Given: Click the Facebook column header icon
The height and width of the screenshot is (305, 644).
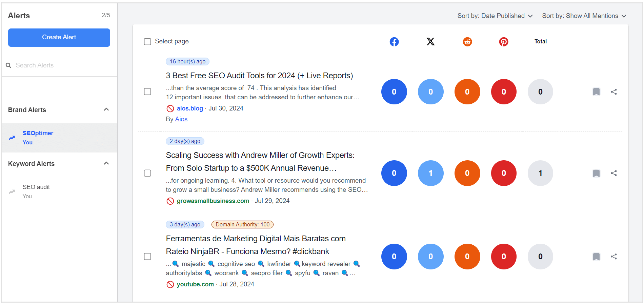Looking at the screenshot, I should [394, 42].
